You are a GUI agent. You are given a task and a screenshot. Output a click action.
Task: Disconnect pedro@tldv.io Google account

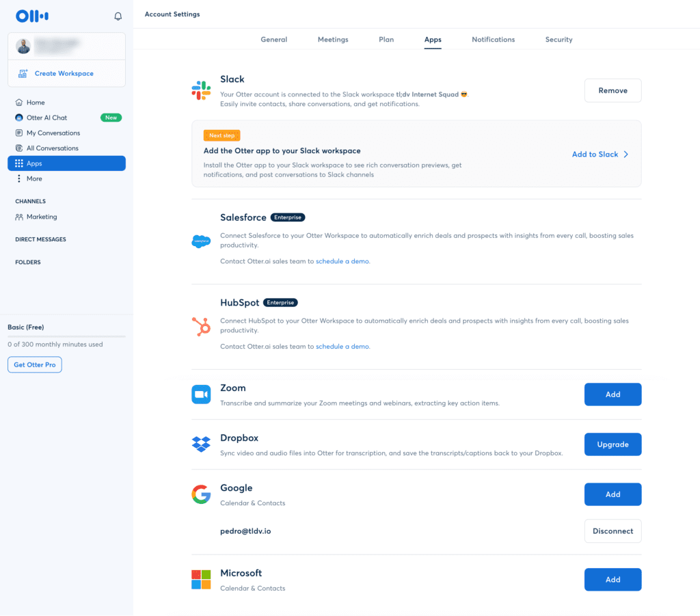point(612,531)
